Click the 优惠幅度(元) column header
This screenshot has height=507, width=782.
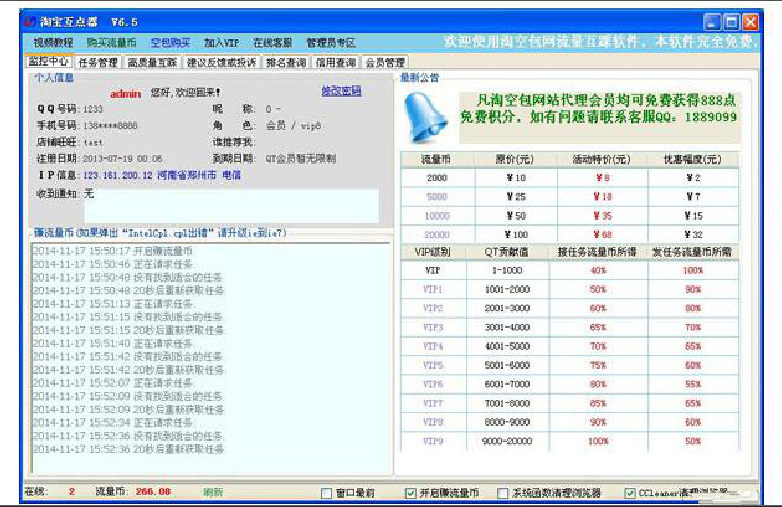tap(693, 160)
